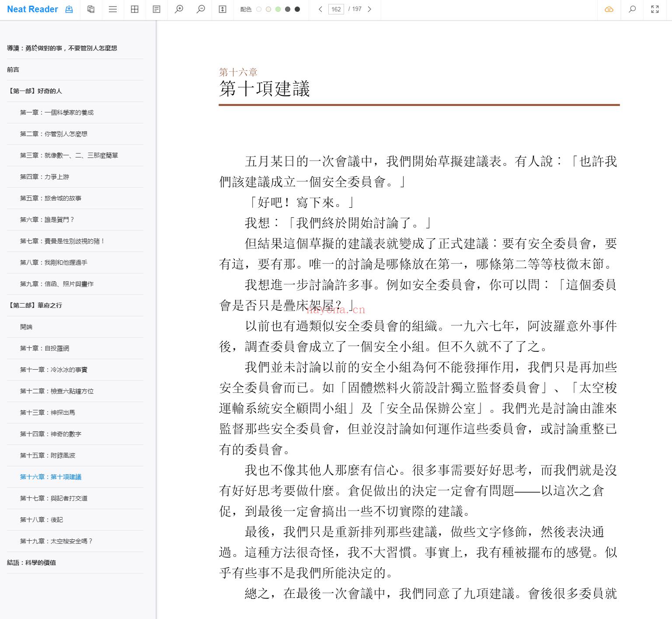The image size is (672, 619).
Task: Select the beige color theme swatch
Action: pyautogui.click(x=268, y=9)
